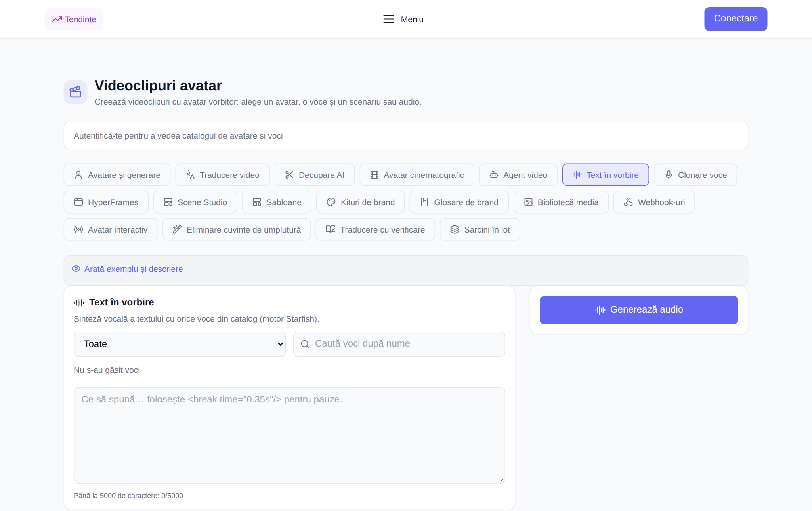Screen dimensions: 812x511
Task: Click the layout icon in Scene Studio
Action: pyautogui.click(x=168, y=202)
